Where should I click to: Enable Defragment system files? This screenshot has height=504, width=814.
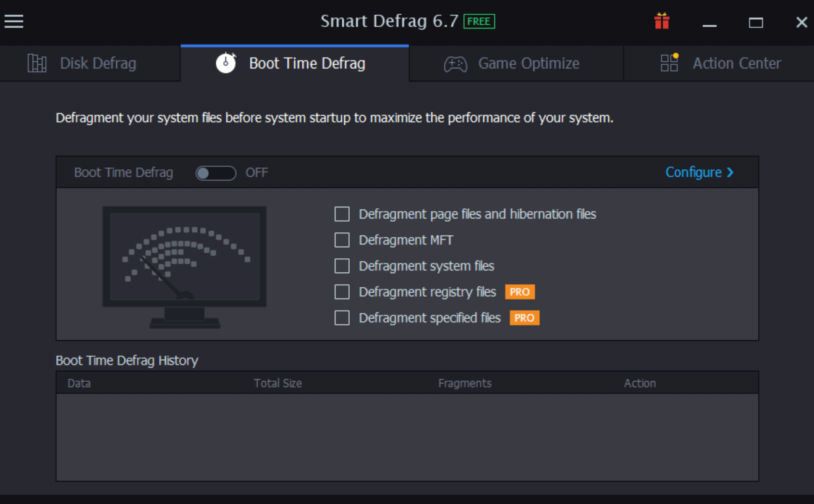(x=342, y=266)
